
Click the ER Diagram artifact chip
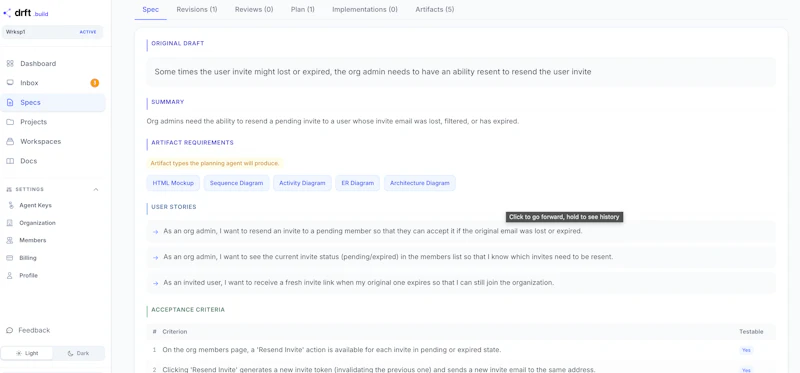coord(358,183)
